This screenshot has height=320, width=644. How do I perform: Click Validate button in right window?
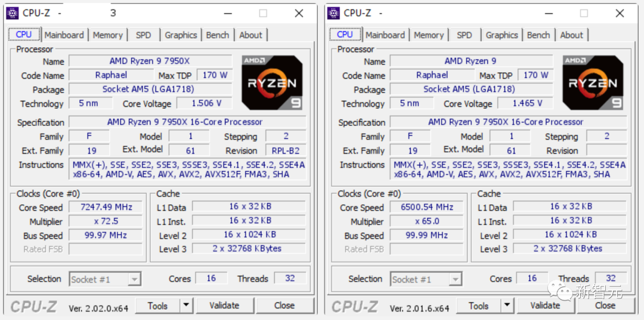pyautogui.click(x=546, y=306)
